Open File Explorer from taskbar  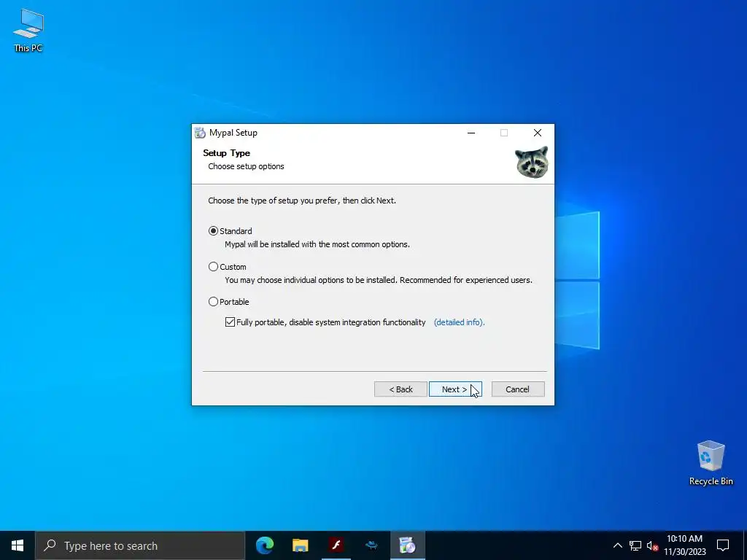click(x=300, y=545)
